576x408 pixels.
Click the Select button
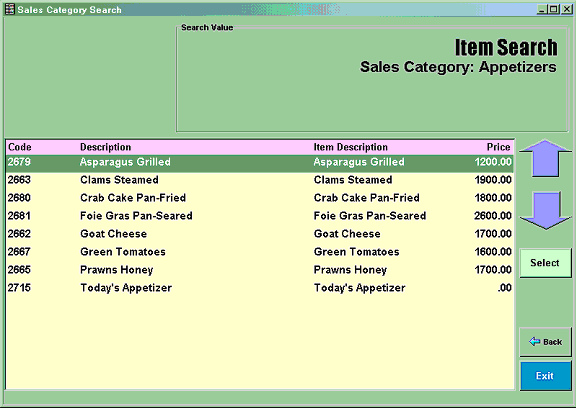click(x=545, y=263)
